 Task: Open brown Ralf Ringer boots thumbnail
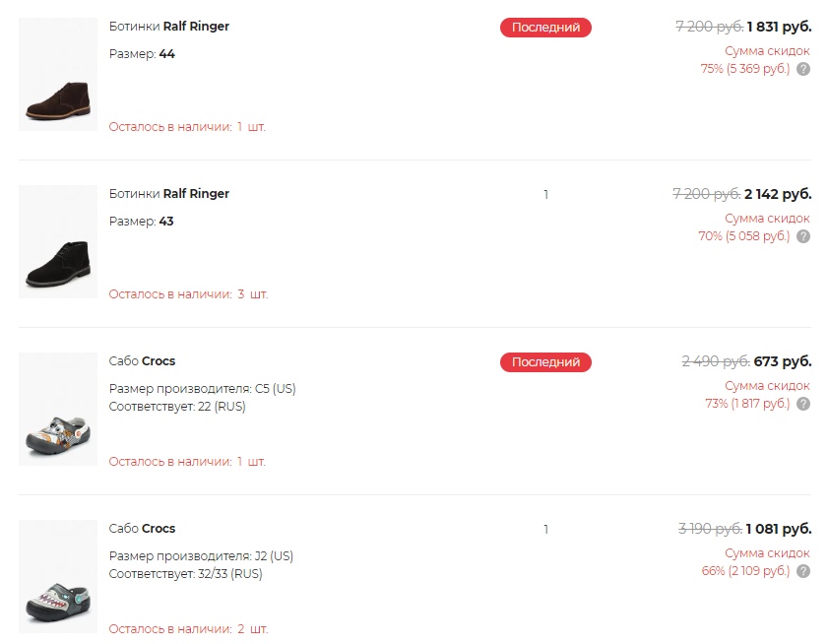pos(58,75)
